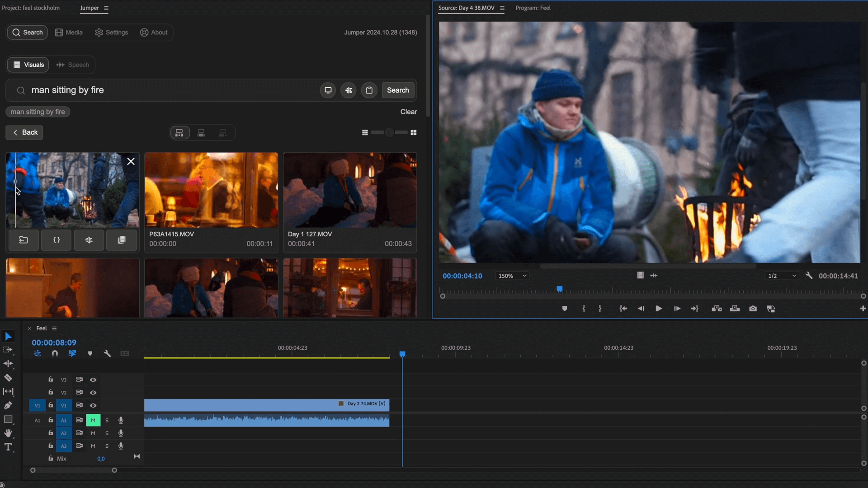This screenshot has height=488, width=868.
Task: Toggle V1 track visibility eye
Action: tap(93, 405)
